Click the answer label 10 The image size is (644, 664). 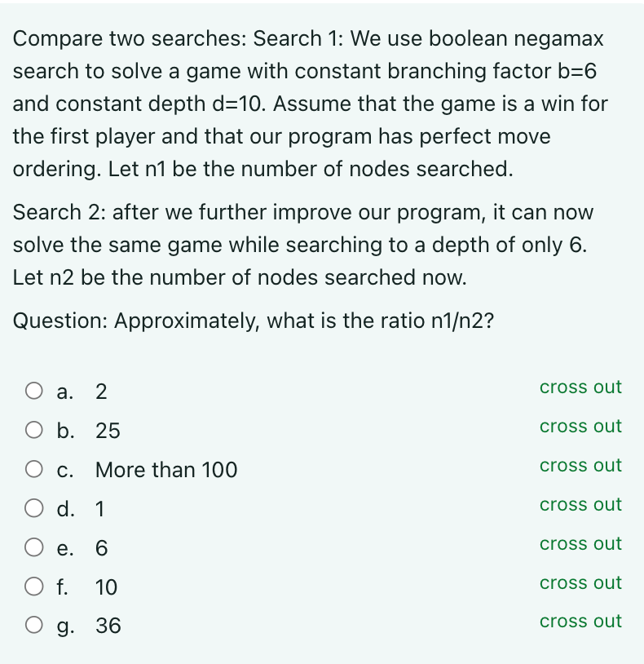pyautogui.click(x=106, y=587)
